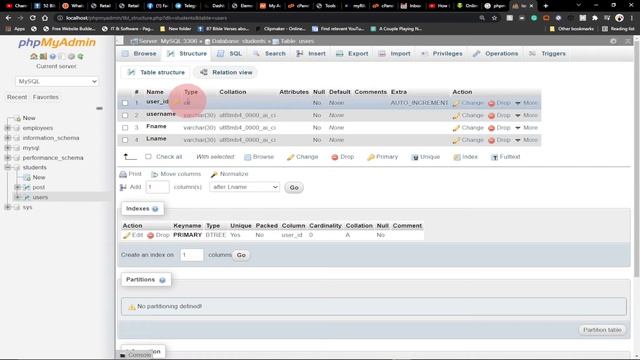Tick the checkbox for the Lname column
This screenshot has height=360, width=640.
(x=125, y=140)
